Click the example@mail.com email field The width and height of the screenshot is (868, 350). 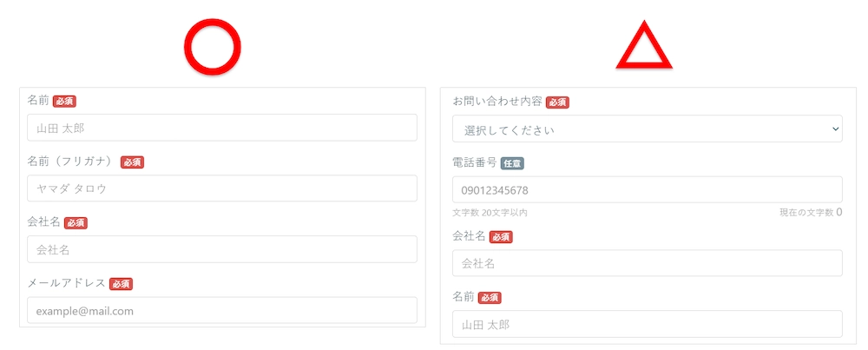tap(221, 310)
